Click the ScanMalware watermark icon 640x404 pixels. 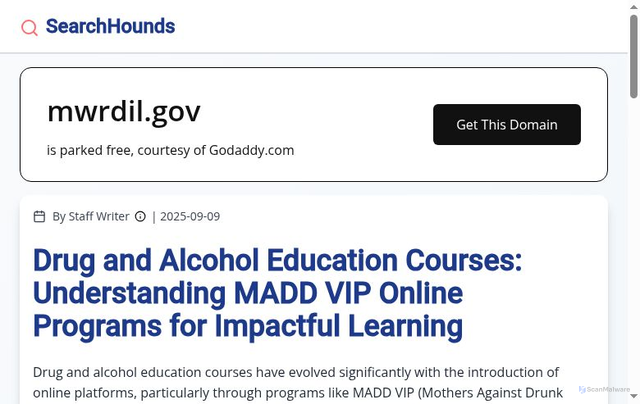582,389
